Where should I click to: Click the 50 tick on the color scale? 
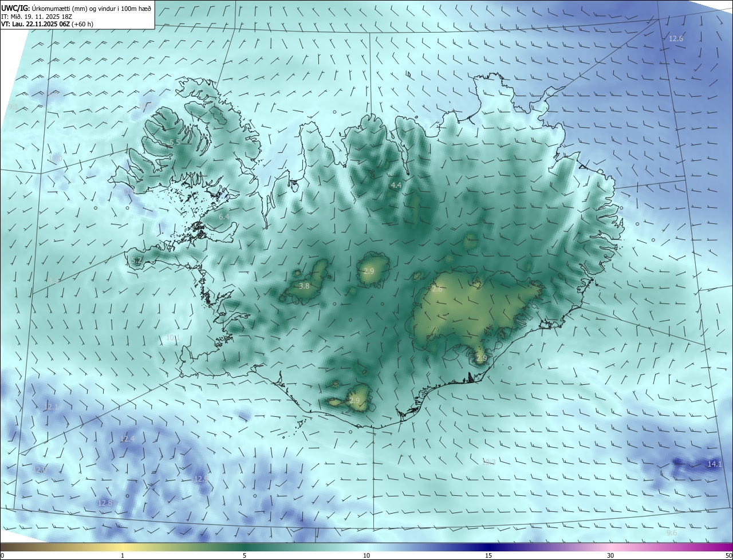pyautogui.click(x=728, y=555)
